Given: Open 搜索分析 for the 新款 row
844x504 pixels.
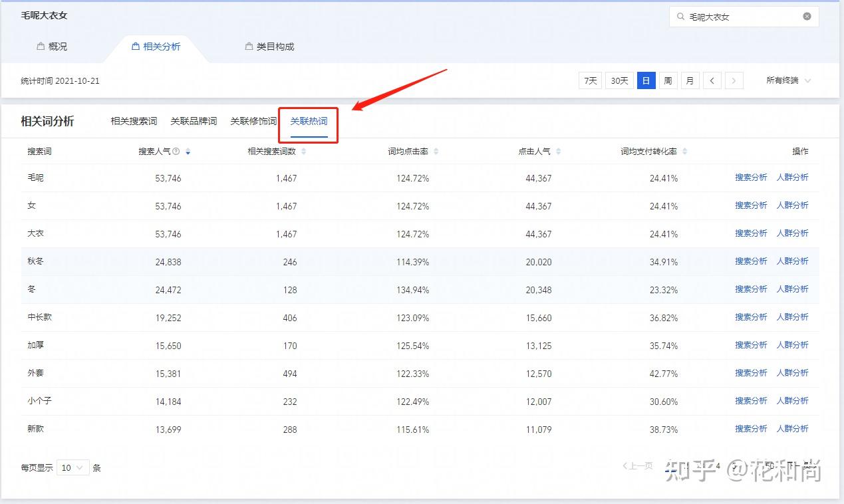Looking at the screenshot, I should (751, 429).
